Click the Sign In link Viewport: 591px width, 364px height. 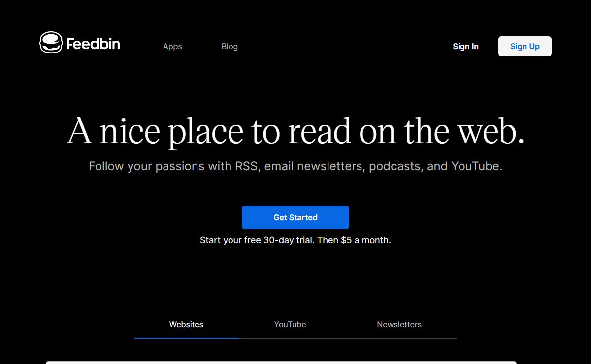click(x=465, y=46)
